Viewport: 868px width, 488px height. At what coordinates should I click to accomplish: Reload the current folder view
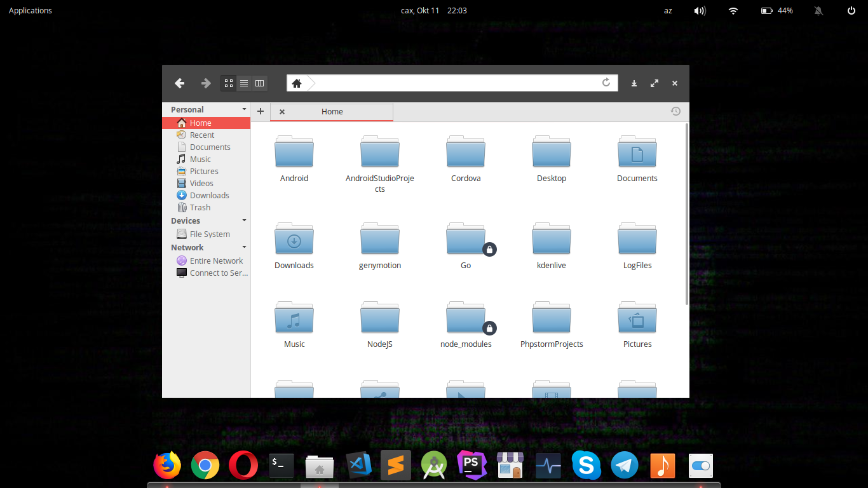(606, 83)
